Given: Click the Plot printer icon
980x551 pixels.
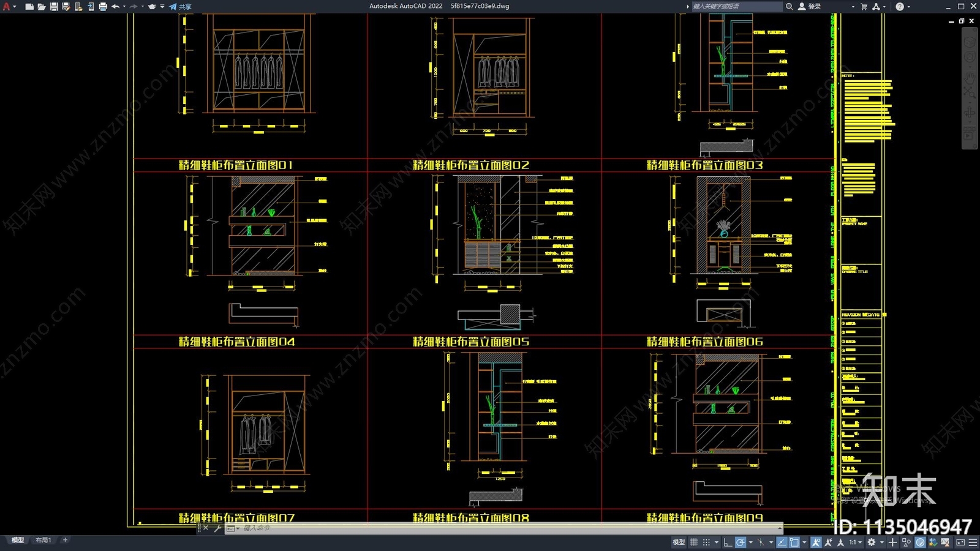Looking at the screenshot, I should click(x=103, y=6).
